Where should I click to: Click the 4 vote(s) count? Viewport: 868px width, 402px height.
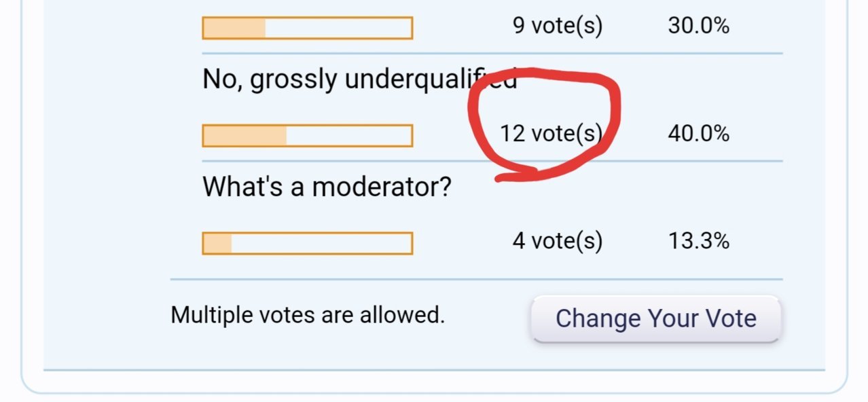tap(558, 241)
